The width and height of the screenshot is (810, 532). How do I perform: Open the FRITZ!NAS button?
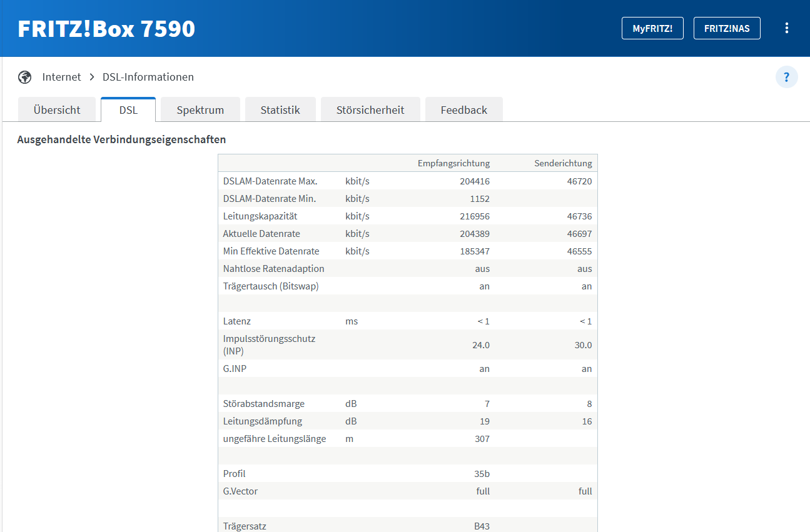pyautogui.click(x=727, y=28)
